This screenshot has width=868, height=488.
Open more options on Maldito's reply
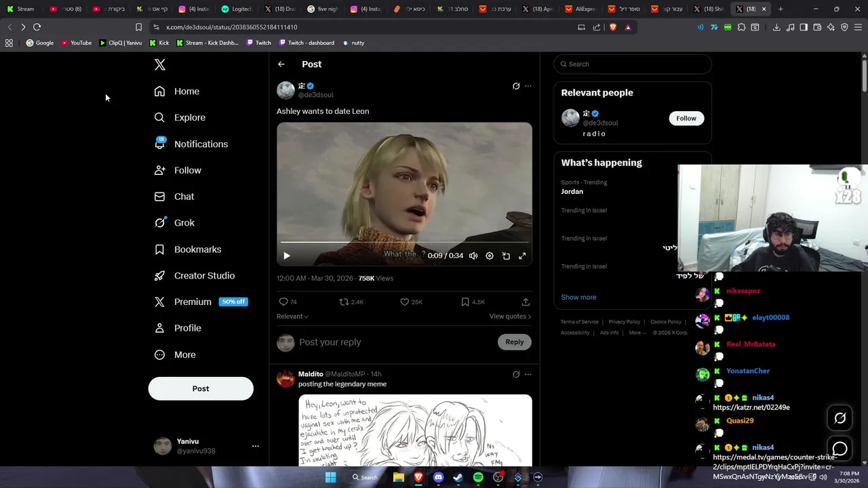click(x=528, y=374)
